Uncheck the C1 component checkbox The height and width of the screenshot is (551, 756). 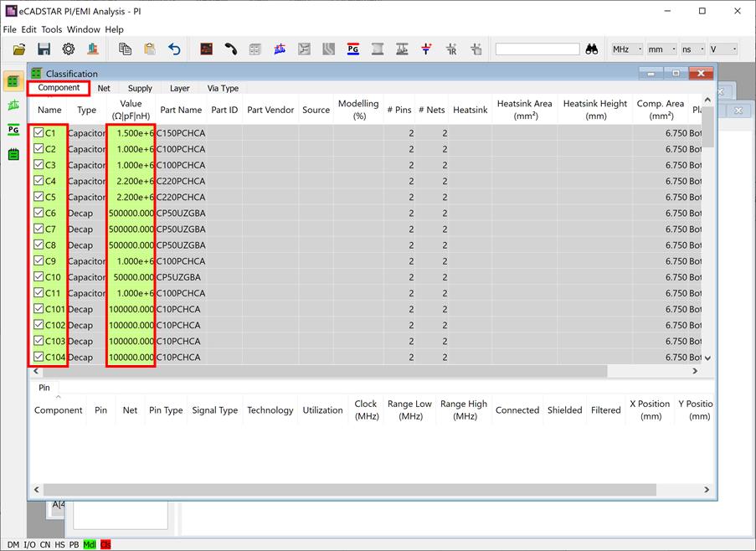coord(39,132)
